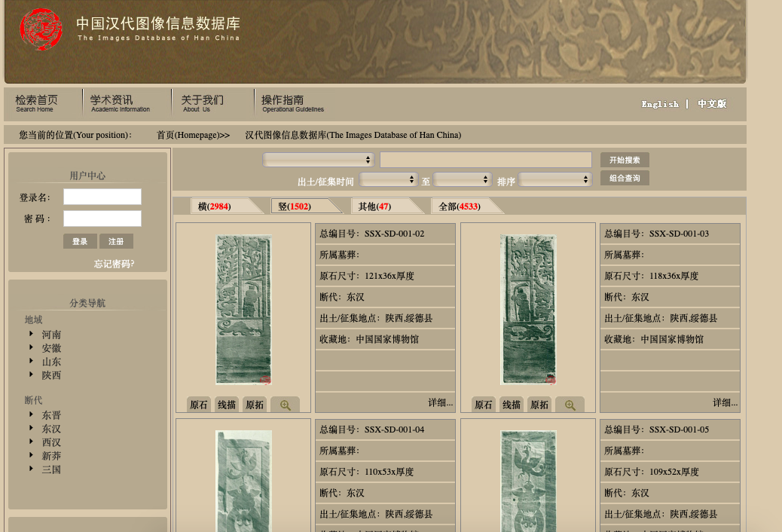Click the 忘记密码? link

point(114,264)
